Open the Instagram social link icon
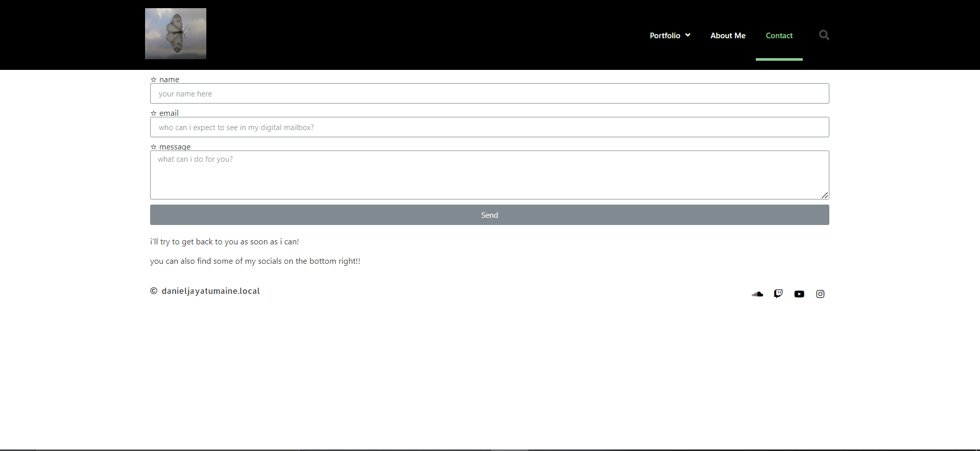Image resolution: width=980 pixels, height=451 pixels. point(820,294)
